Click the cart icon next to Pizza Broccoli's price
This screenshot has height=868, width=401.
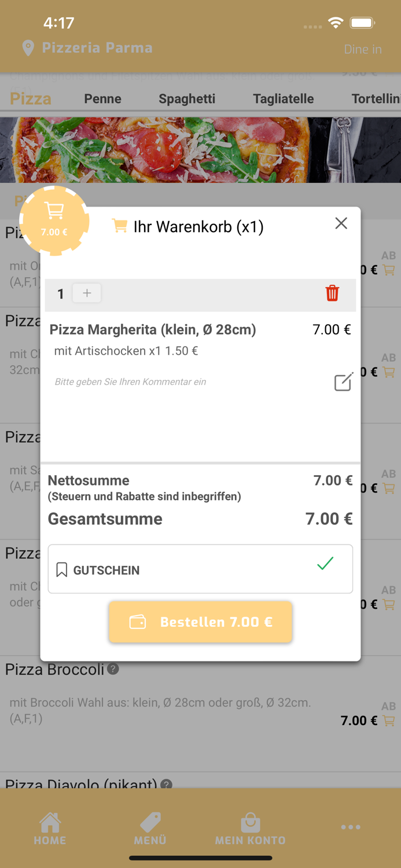click(x=389, y=720)
